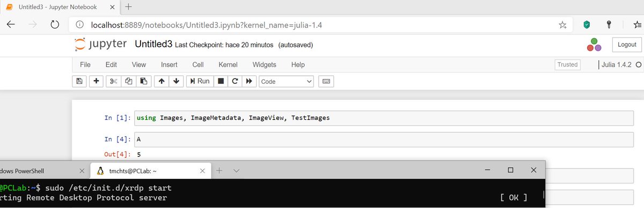
Task: Click Last Checkpoint hace 20 minutos text
Action: 224,45
